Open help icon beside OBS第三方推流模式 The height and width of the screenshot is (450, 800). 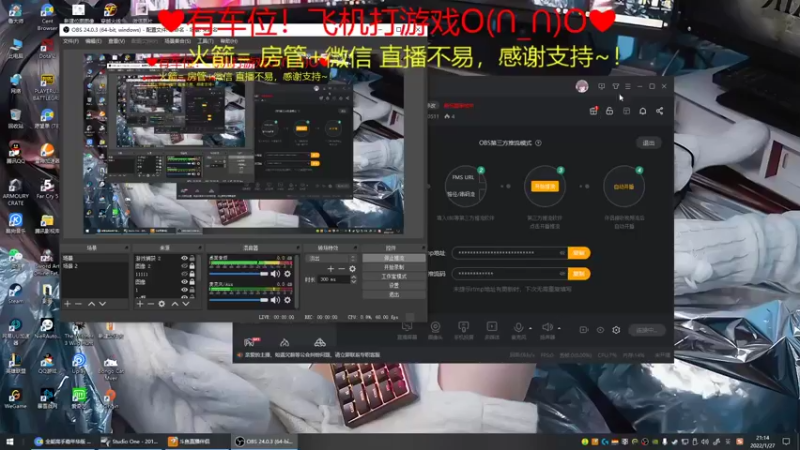click(538, 143)
